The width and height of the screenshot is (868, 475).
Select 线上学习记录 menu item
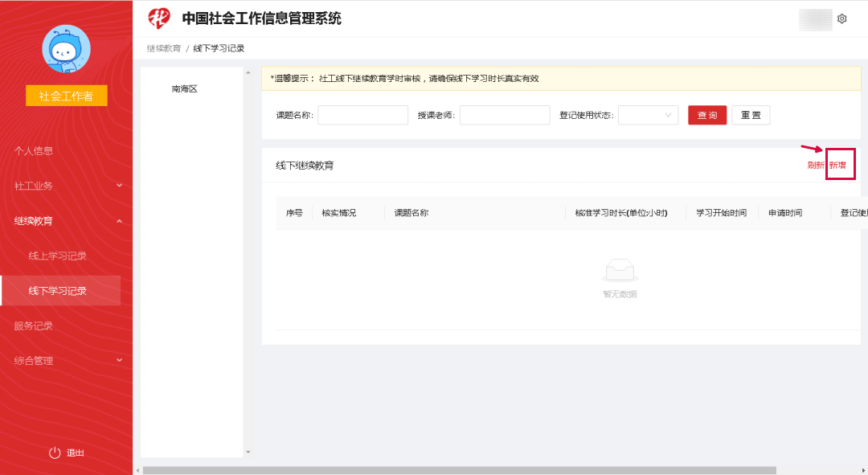pyautogui.click(x=58, y=256)
